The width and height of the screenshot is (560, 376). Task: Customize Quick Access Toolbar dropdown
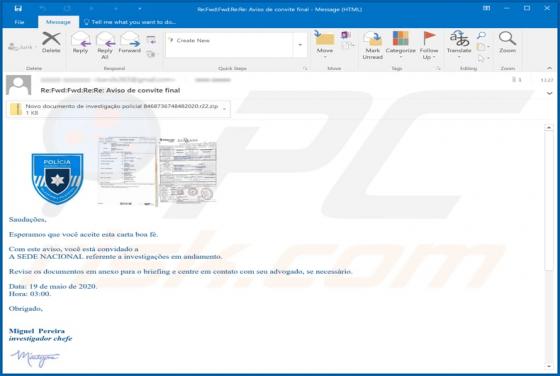(140, 9)
